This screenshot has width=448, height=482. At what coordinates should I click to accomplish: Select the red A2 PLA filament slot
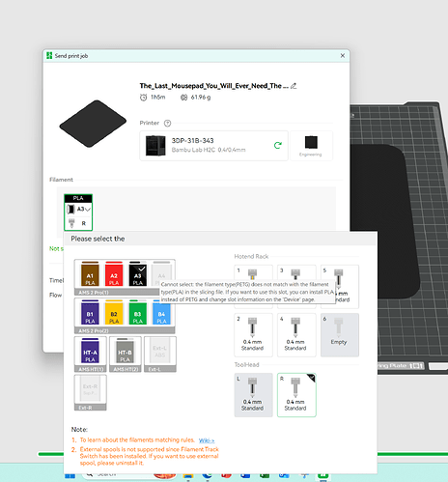click(x=114, y=274)
